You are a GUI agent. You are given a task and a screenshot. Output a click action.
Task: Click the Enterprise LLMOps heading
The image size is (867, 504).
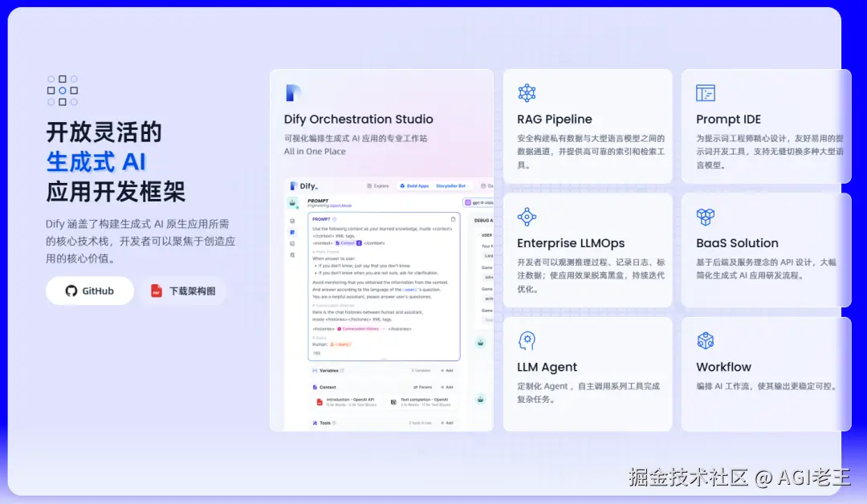pos(571,243)
